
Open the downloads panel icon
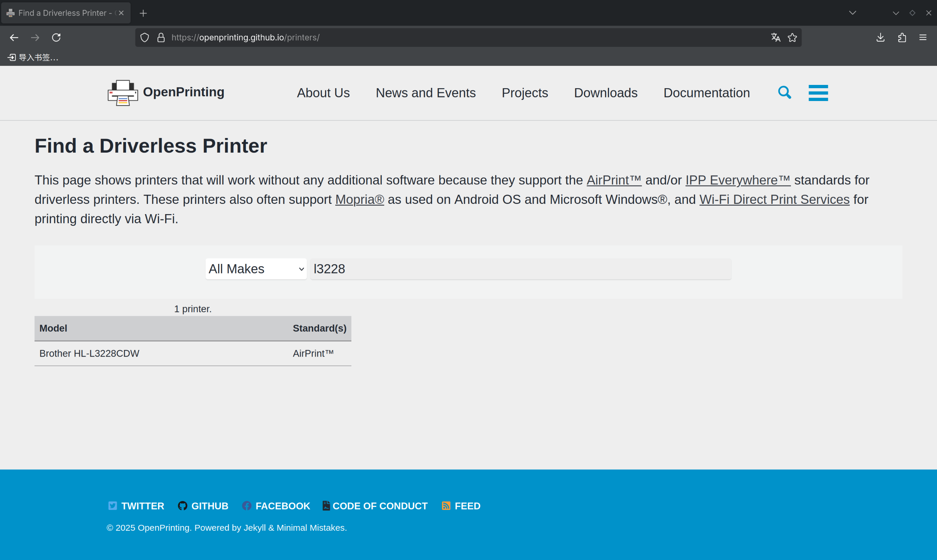tap(880, 37)
